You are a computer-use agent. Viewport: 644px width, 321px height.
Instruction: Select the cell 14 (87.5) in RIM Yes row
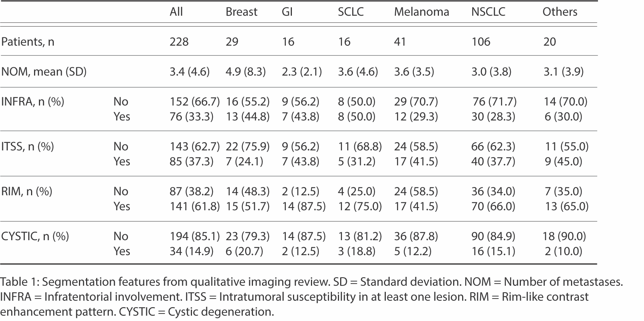click(x=303, y=206)
